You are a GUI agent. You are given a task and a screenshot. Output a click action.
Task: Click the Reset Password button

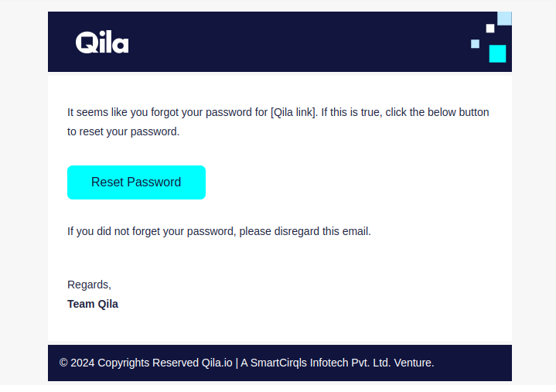pos(136,182)
